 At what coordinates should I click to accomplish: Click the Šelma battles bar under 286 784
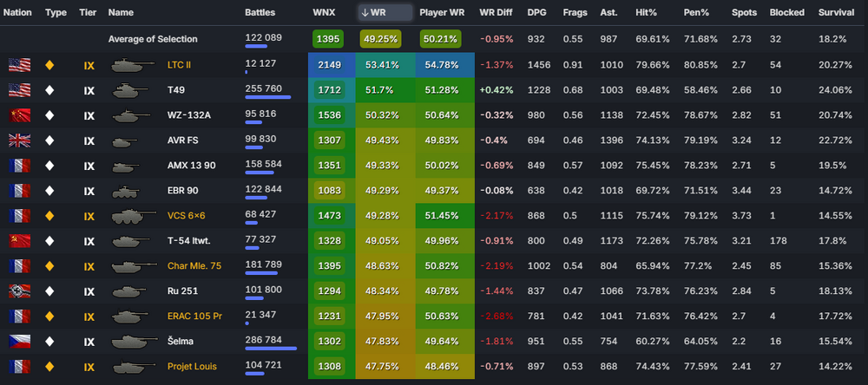pyautogui.click(x=271, y=349)
